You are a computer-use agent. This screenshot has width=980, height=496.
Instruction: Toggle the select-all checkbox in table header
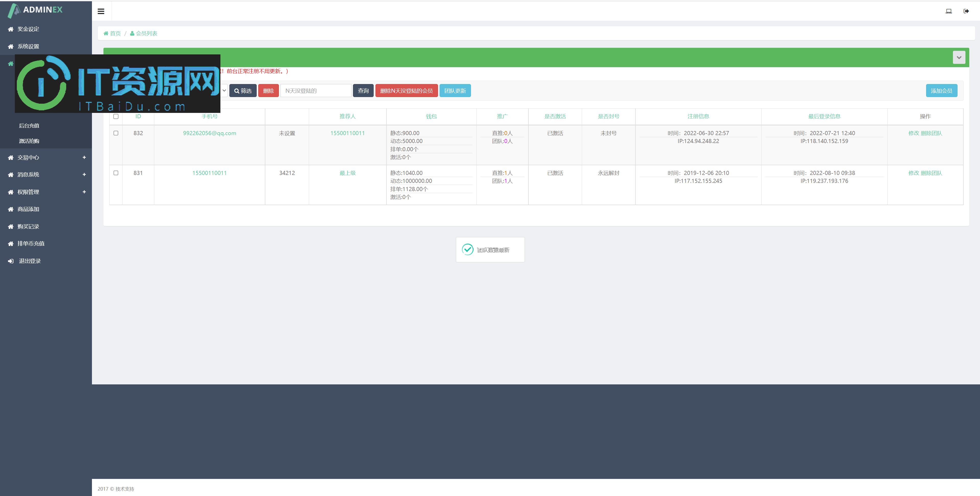pos(116,116)
